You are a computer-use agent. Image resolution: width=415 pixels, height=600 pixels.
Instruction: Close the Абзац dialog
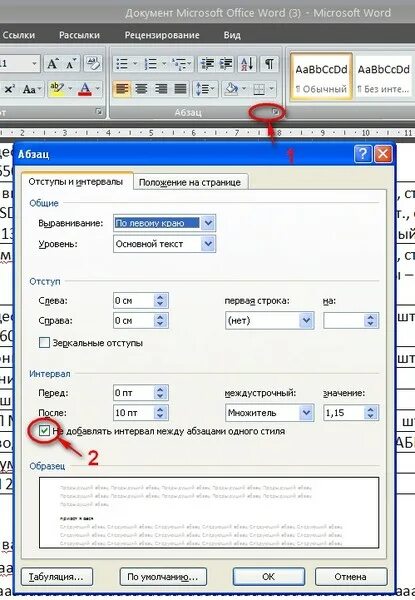383,154
